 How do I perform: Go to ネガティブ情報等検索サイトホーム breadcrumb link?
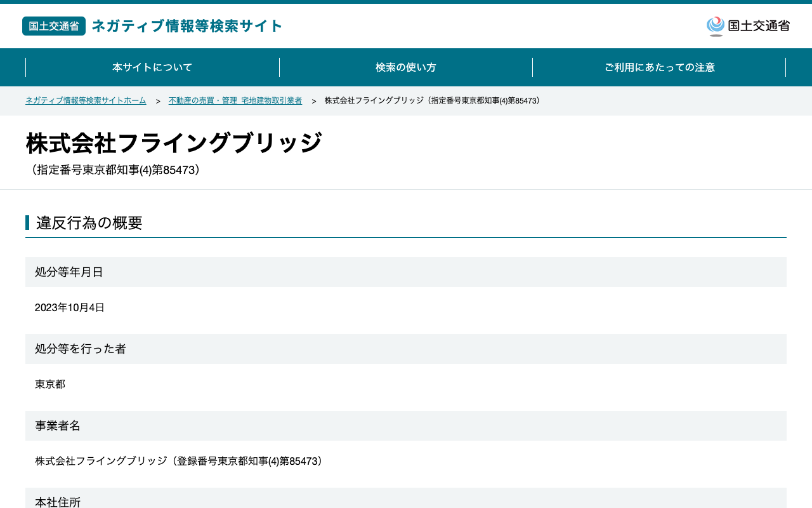86,101
